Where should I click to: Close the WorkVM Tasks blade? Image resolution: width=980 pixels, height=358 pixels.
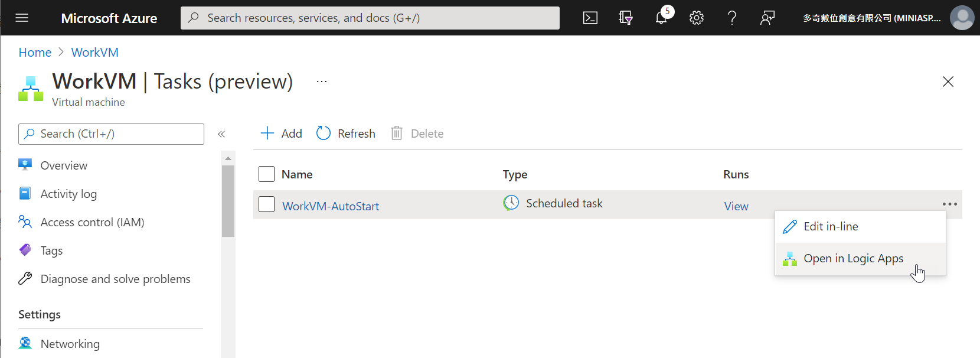[x=948, y=82]
